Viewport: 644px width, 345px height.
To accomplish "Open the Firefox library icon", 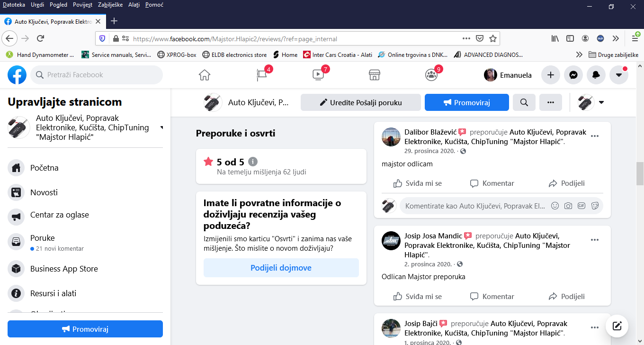I will point(555,38).
